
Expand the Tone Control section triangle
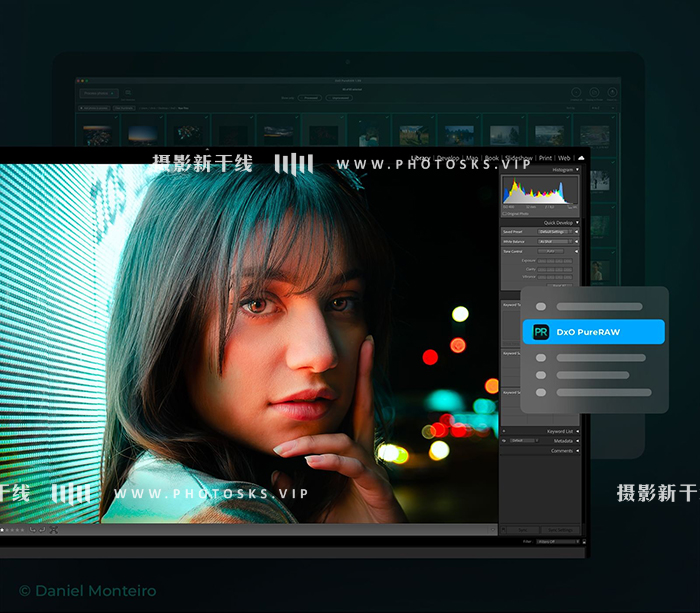(576, 251)
